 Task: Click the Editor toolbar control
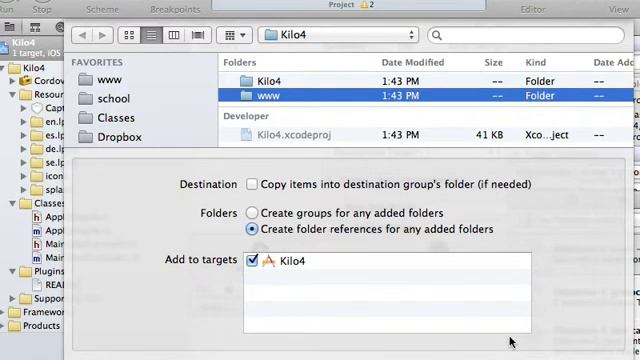533,9
